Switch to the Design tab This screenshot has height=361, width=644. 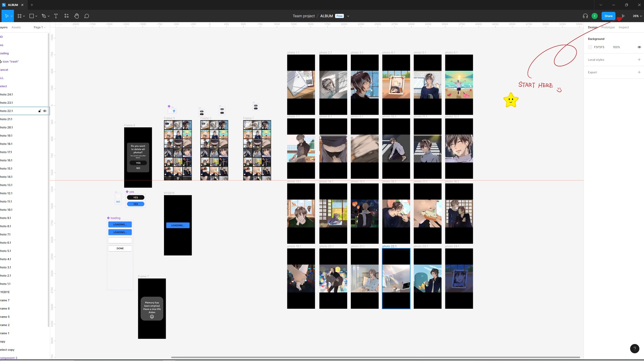click(x=592, y=27)
